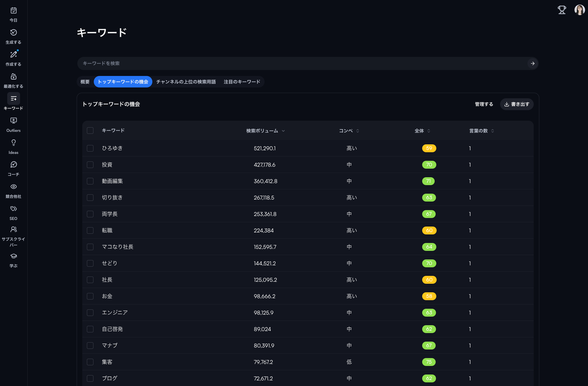Check the box for 自己啓発 row
Screen dimensions: 588x386
90,329
